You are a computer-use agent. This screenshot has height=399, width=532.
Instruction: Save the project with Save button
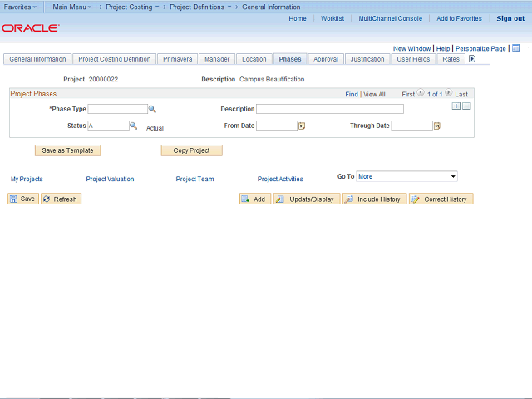23,199
